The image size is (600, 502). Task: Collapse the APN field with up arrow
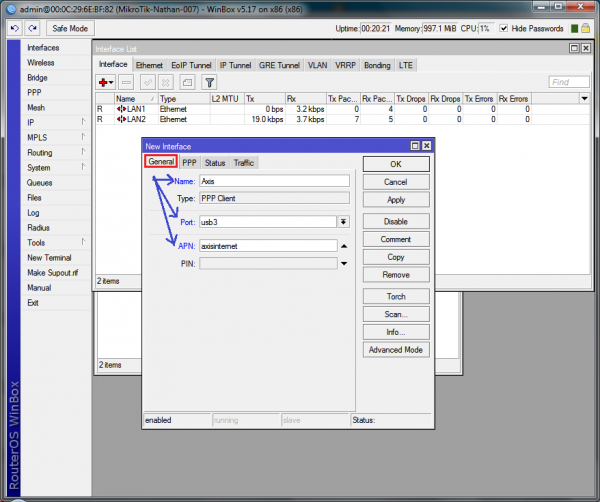(344, 246)
